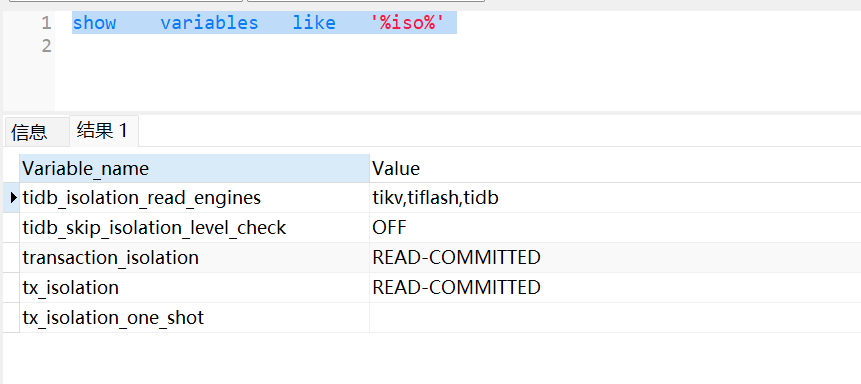This screenshot has height=384, width=861.
Task: Select the 结果 1 tab
Action: [103, 131]
